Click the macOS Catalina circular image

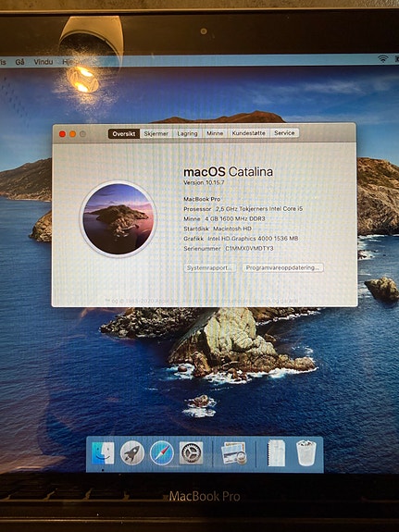coord(118,219)
